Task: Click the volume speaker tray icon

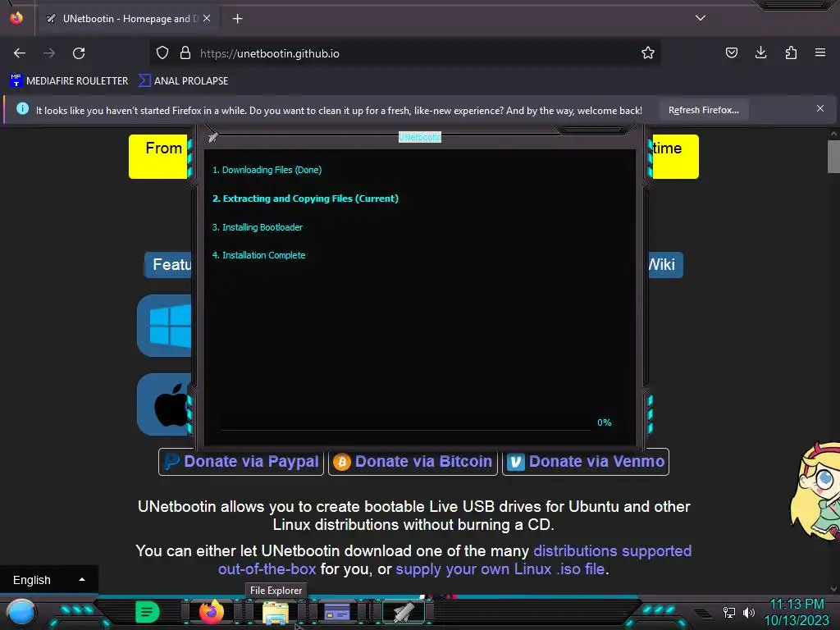Action: [748, 612]
